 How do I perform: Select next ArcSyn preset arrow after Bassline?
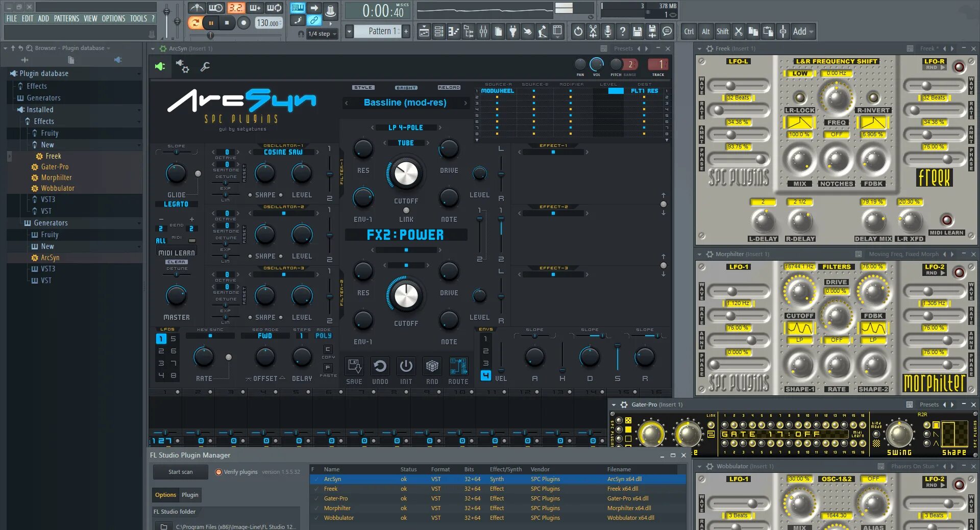[465, 103]
